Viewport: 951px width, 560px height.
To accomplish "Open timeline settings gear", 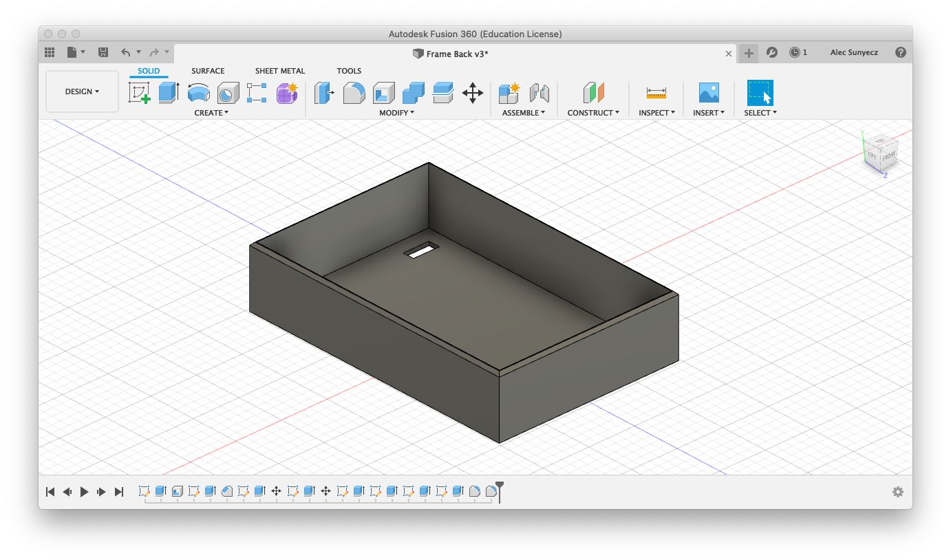I will (x=897, y=492).
